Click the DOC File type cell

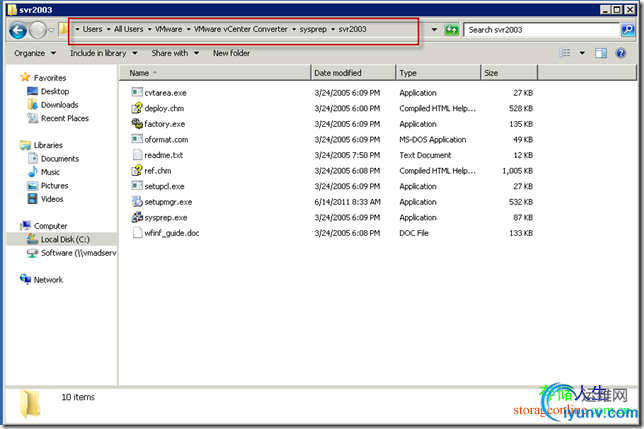pos(414,233)
